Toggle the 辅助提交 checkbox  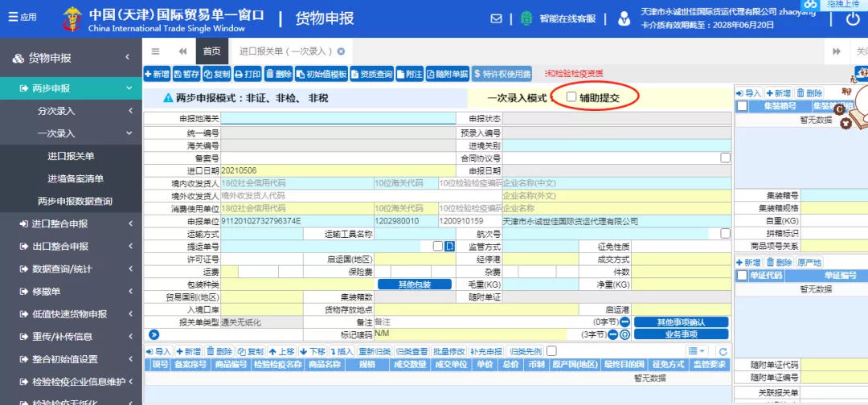pyautogui.click(x=571, y=97)
